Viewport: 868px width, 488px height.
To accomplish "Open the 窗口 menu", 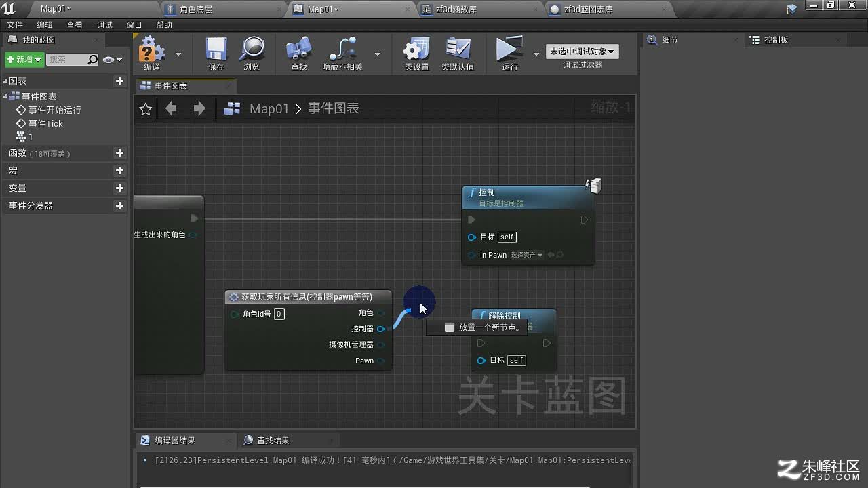I will point(134,25).
